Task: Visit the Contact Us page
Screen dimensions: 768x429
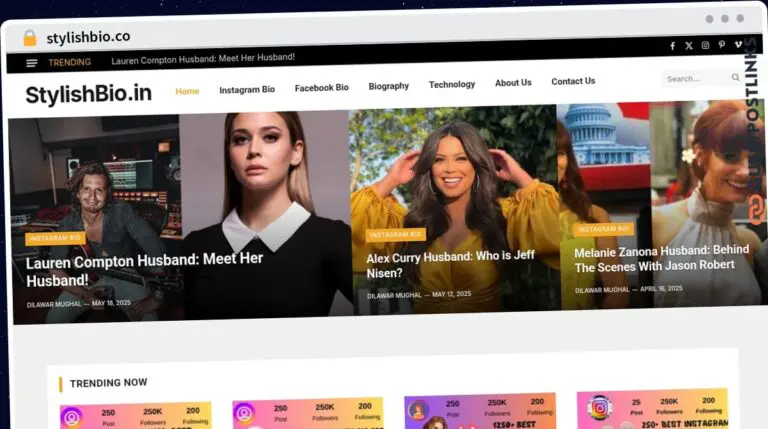Action: pyautogui.click(x=573, y=81)
